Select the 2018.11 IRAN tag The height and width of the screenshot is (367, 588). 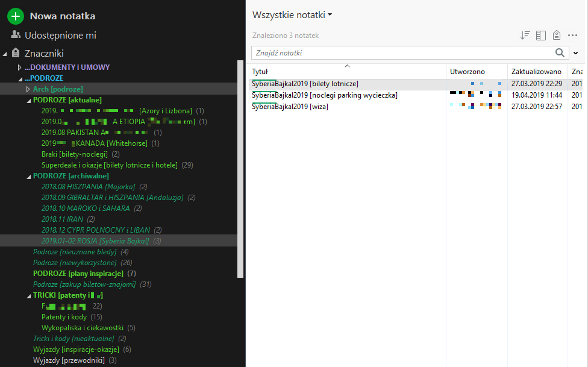pos(62,219)
